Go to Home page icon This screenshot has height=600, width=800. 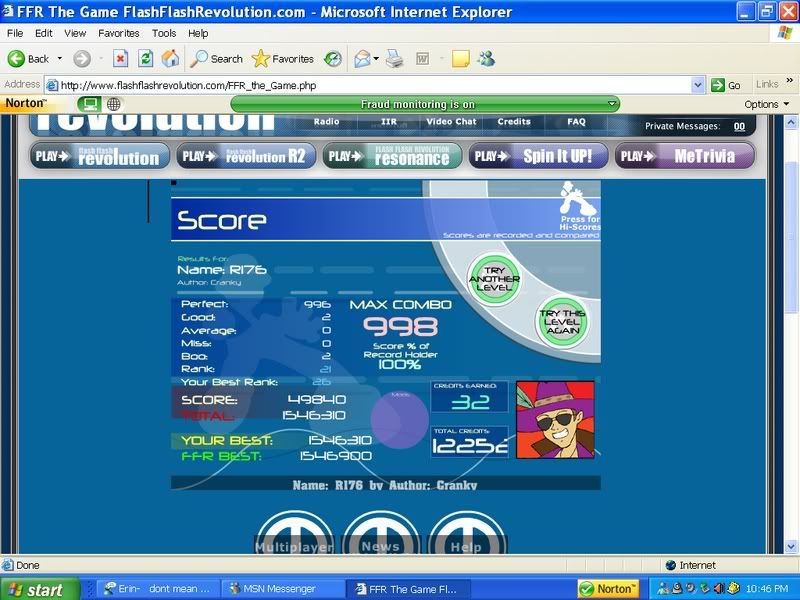pos(170,59)
